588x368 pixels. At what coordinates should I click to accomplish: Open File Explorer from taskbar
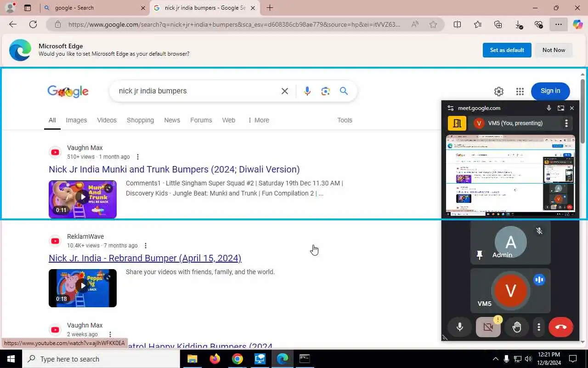pyautogui.click(x=192, y=359)
